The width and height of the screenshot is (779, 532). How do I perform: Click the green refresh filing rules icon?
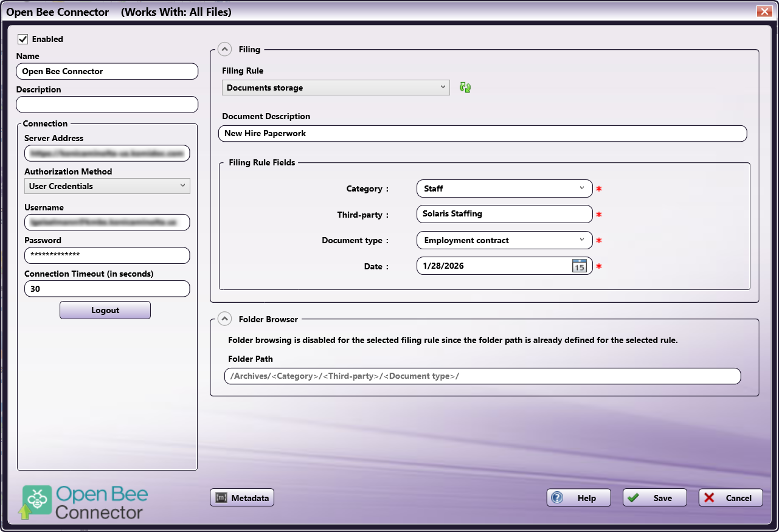tap(465, 88)
